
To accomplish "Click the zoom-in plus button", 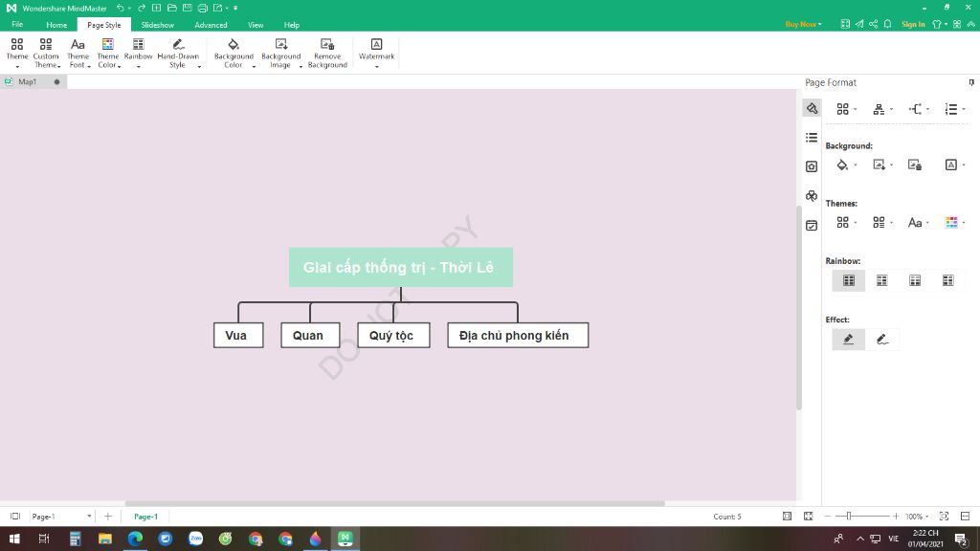I will pyautogui.click(x=896, y=516).
